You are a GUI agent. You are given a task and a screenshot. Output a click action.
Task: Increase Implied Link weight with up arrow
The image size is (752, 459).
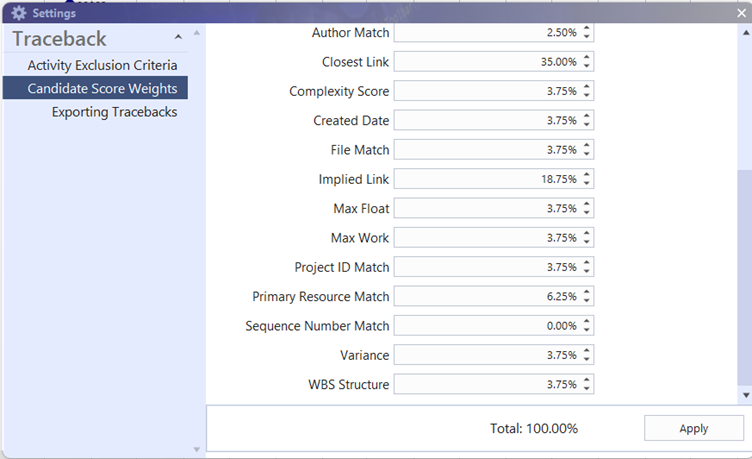click(x=587, y=175)
